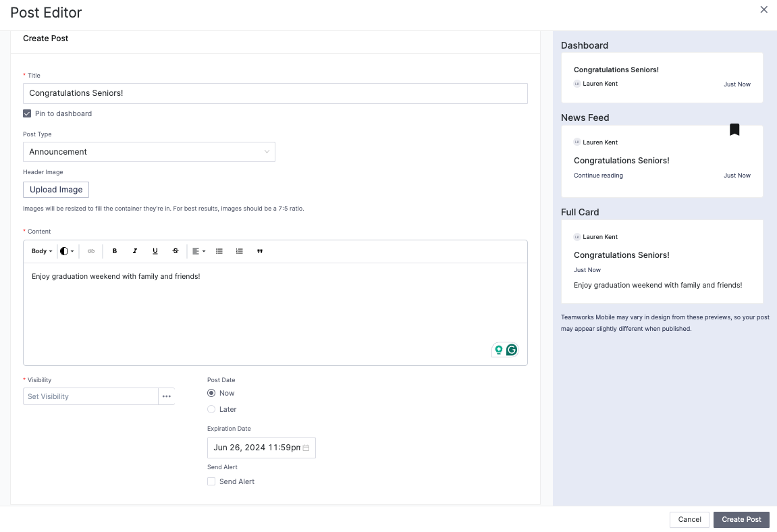Screen dimensions: 777x532
Task: Click the Lauren Kent avatar in the Dashboard preview
Action: coord(577,84)
